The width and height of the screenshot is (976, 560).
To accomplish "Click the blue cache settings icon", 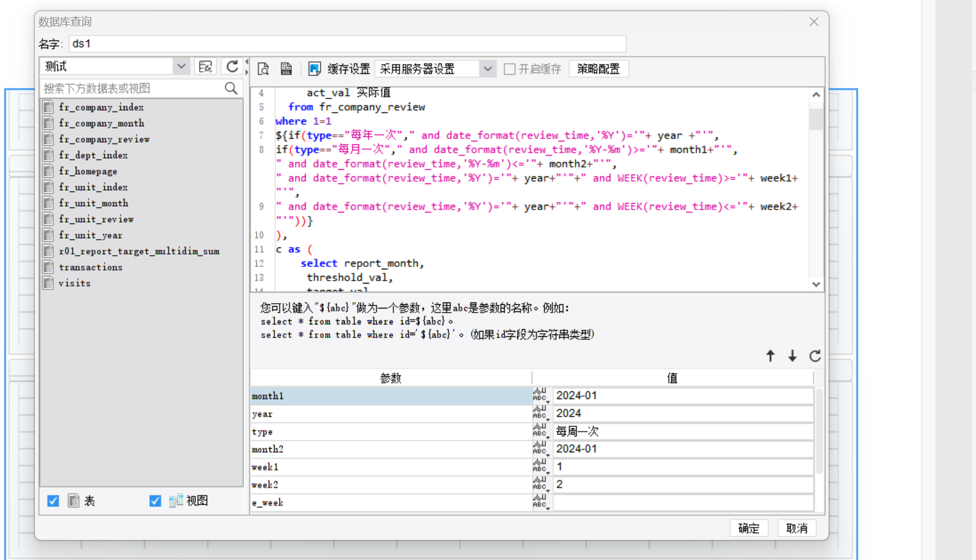I will pyautogui.click(x=314, y=69).
